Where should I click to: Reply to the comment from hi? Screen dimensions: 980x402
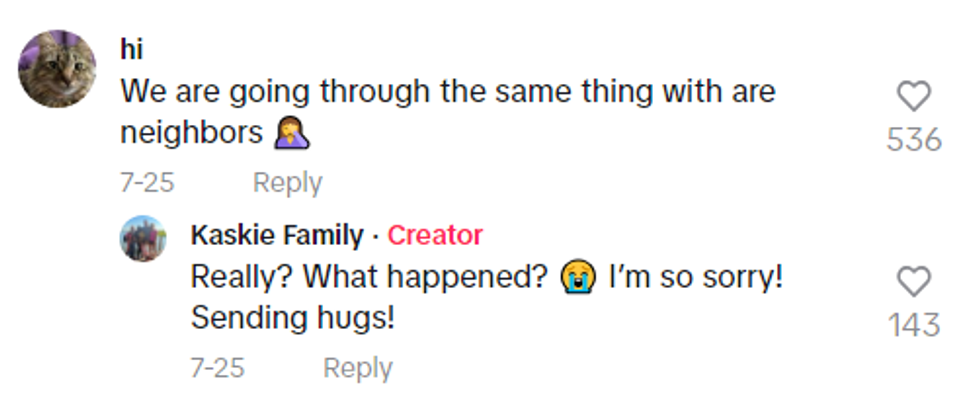287,183
